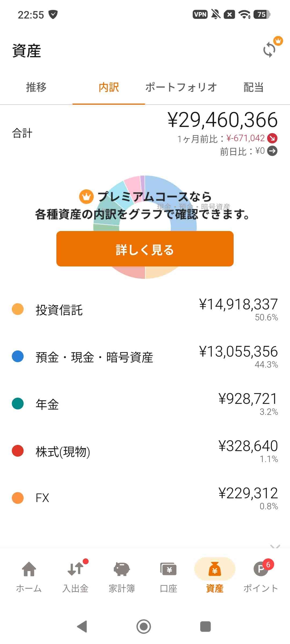Viewport: 290px width, 644px height.
Task: Switch to the ポートフォリオ tab
Action: (x=181, y=87)
